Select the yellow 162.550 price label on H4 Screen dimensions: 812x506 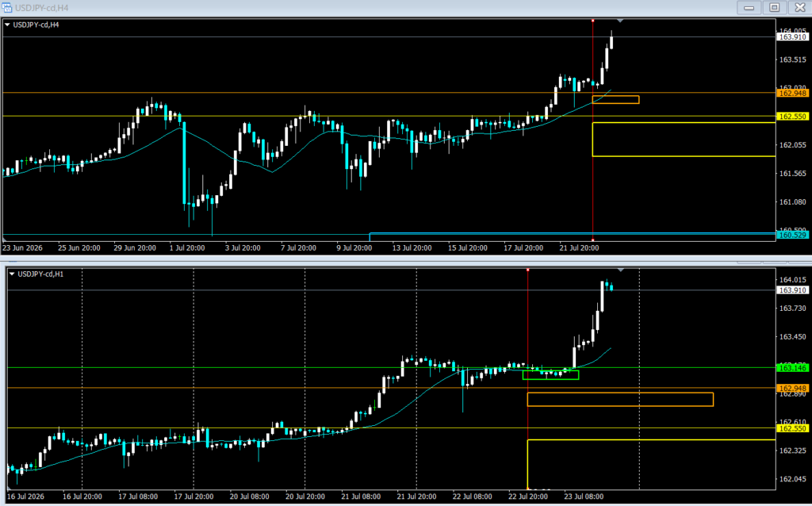(x=793, y=117)
